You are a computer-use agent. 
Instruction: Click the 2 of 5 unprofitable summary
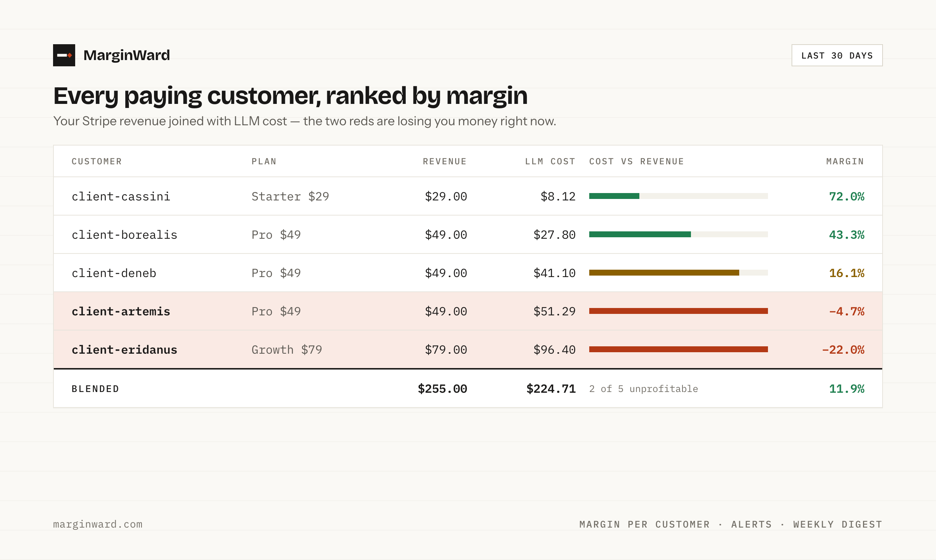coord(643,389)
